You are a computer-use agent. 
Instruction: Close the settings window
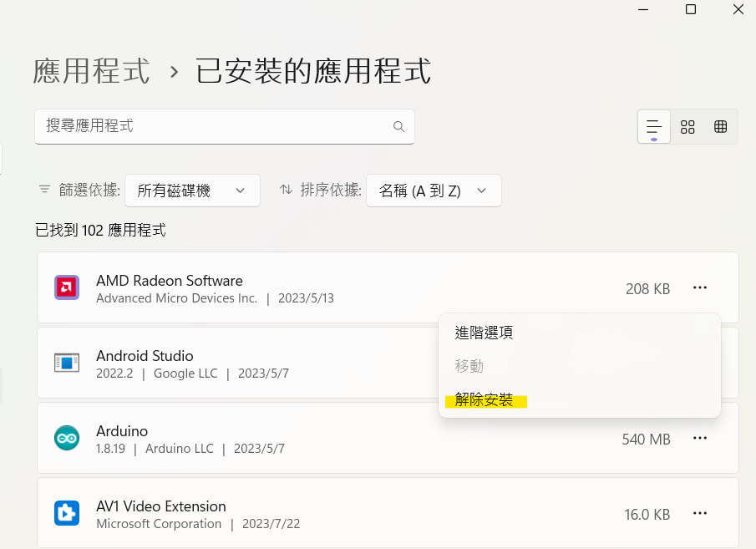point(738,9)
